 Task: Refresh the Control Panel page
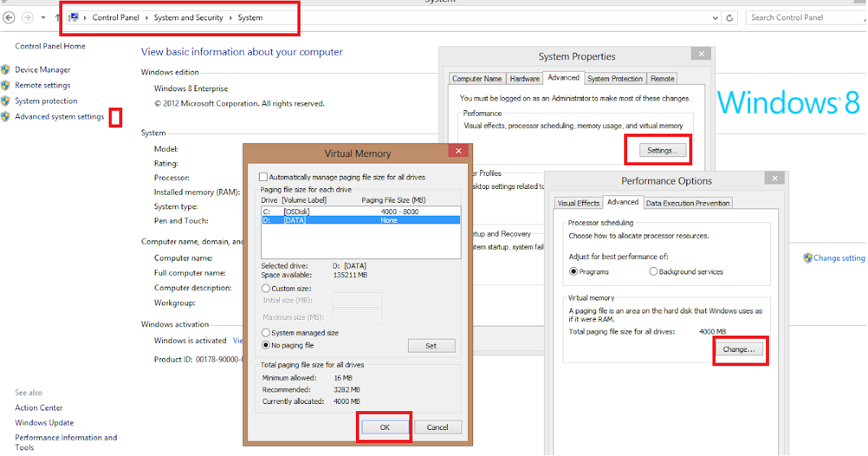[730, 17]
